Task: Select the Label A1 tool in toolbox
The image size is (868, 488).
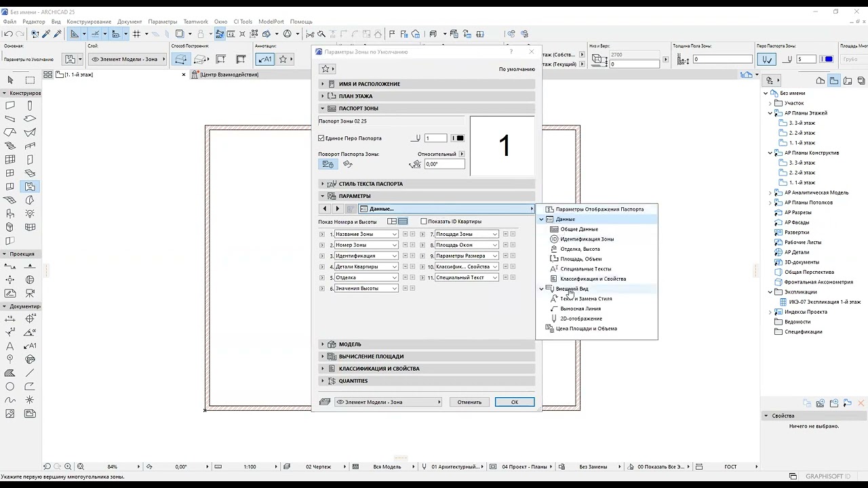Action: pos(30,346)
